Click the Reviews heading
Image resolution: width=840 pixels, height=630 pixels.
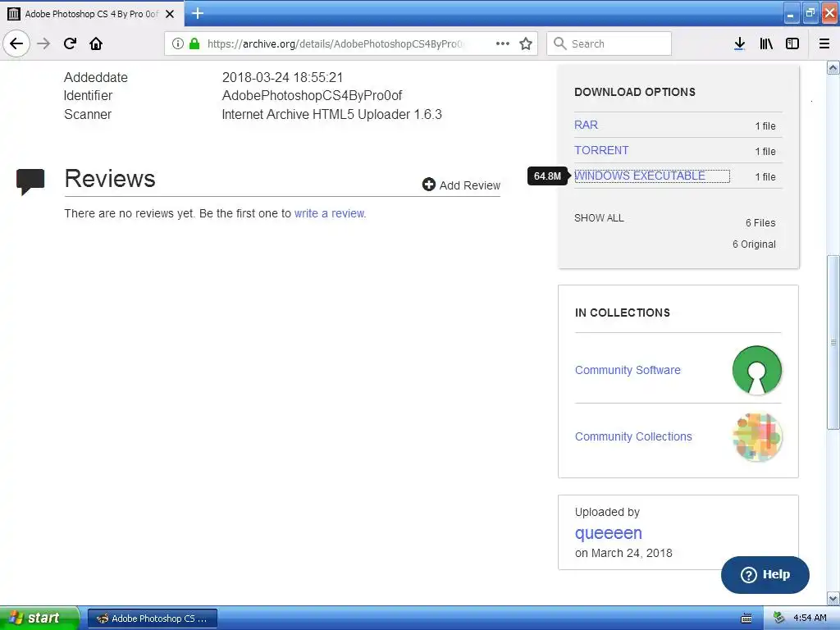click(x=110, y=178)
